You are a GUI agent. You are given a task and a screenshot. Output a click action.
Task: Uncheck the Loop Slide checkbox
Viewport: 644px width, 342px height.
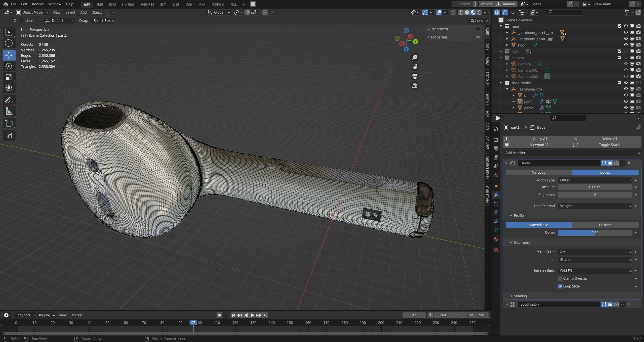coord(560,286)
